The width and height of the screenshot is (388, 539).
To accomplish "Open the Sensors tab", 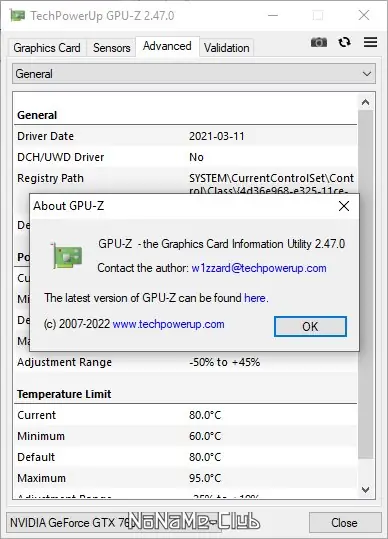I will [x=111, y=48].
